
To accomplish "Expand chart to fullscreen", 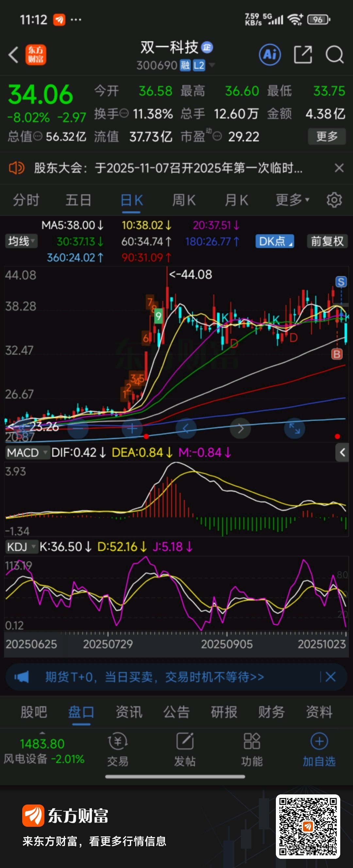I will (294, 429).
